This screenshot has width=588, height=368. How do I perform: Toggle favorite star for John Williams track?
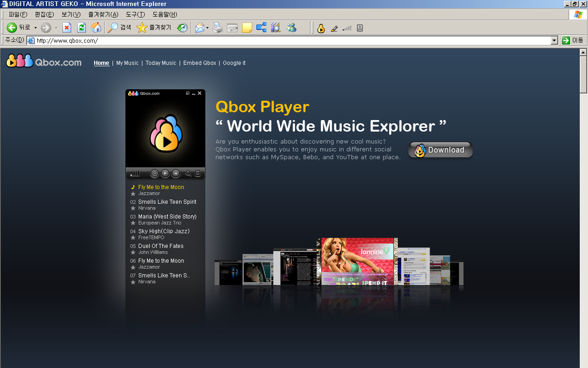(x=133, y=253)
